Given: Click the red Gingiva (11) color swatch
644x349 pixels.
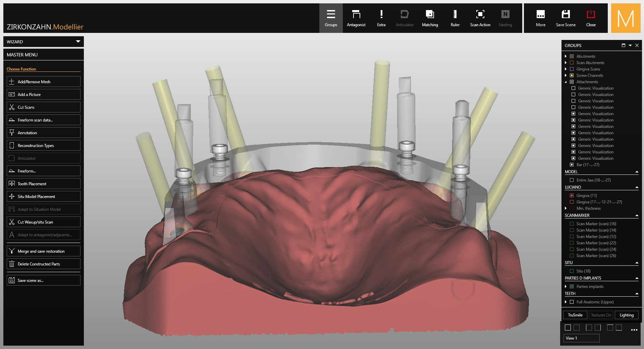Looking at the screenshot, I should pyautogui.click(x=572, y=196).
